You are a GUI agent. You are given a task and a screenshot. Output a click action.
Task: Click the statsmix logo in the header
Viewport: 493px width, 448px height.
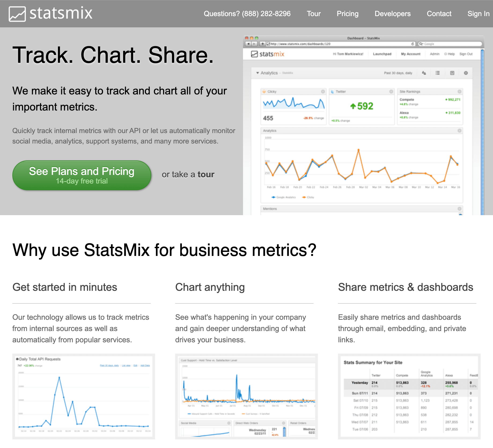tap(50, 14)
